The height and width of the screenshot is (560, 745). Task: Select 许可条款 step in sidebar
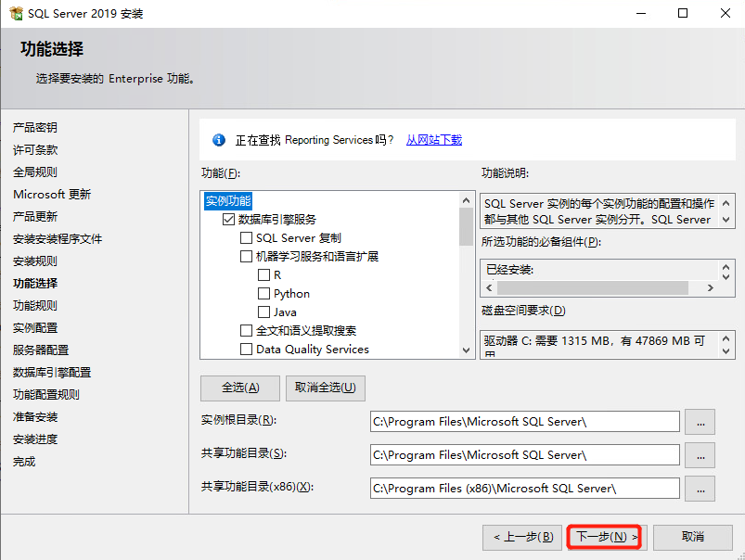pyautogui.click(x=35, y=150)
